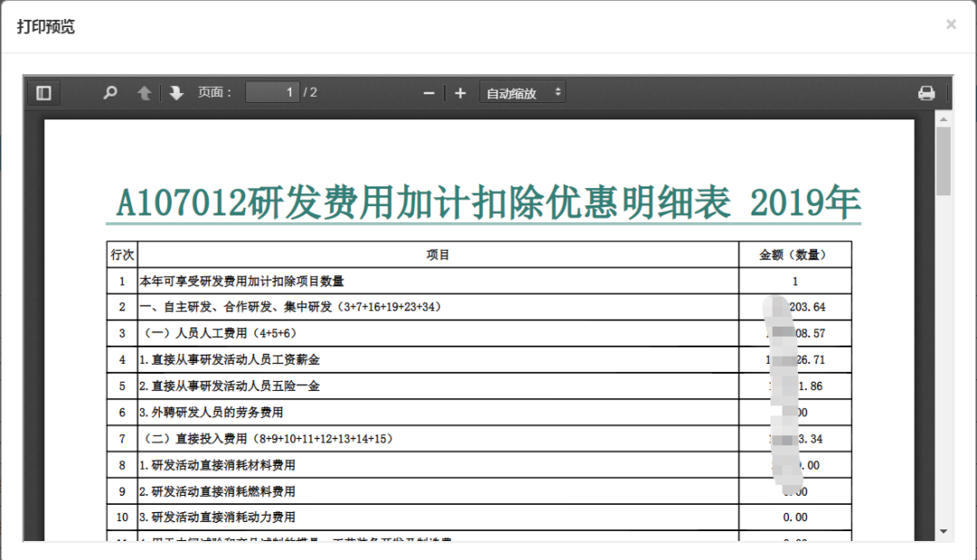Click the 项目 column header
This screenshot has width=977, height=560.
click(x=438, y=255)
